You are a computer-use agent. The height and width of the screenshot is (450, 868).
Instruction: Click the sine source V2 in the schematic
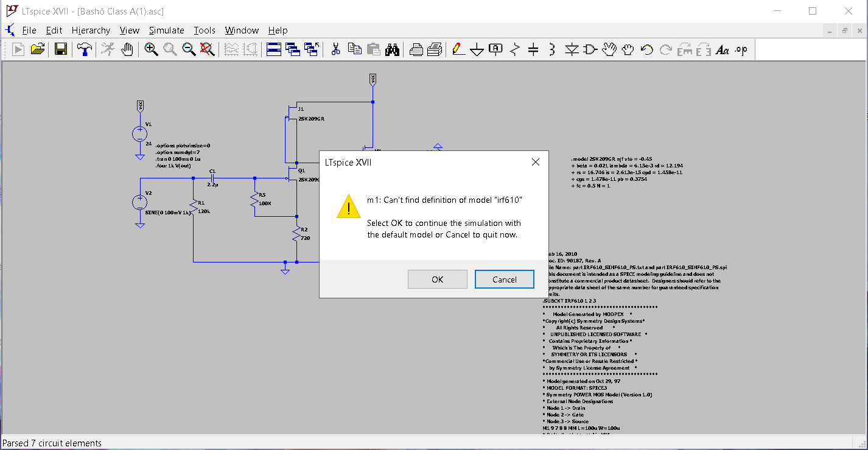pyautogui.click(x=140, y=202)
